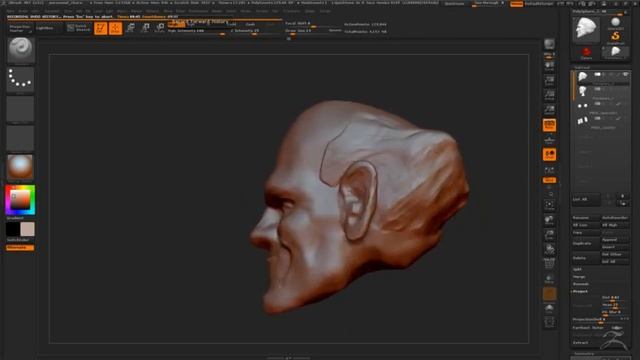
Task: Expand the Geometry sub-palette
Action: [x=584, y=354]
